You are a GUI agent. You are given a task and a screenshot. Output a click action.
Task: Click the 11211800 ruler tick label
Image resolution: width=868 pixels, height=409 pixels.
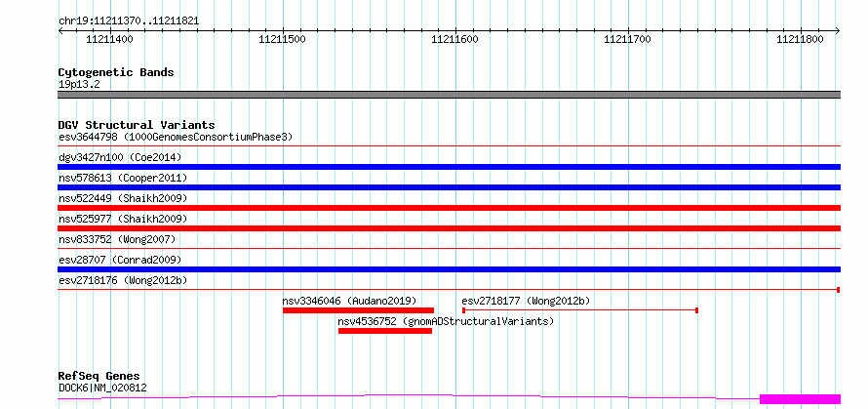[x=801, y=39]
